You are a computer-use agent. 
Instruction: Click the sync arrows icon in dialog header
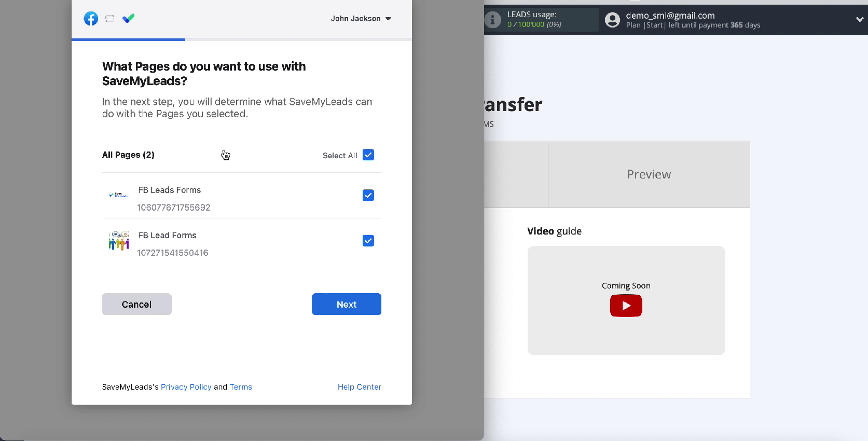(109, 19)
